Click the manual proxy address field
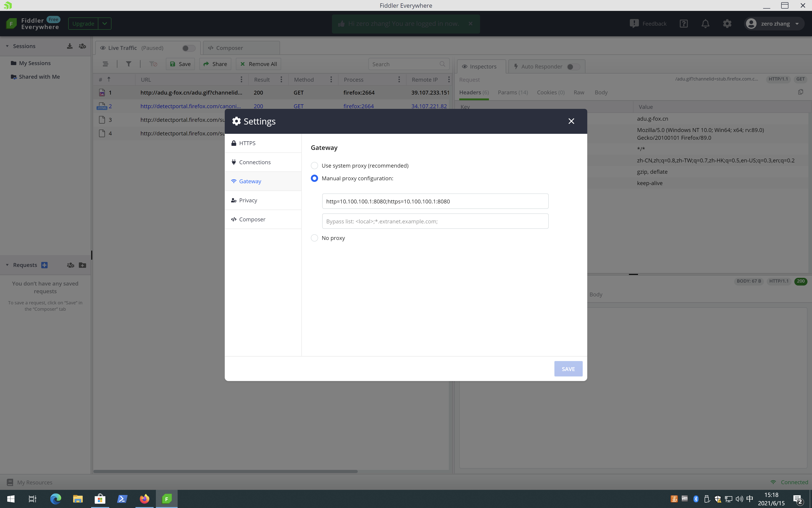This screenshot has width=812, height=508. tap(435, 201)
